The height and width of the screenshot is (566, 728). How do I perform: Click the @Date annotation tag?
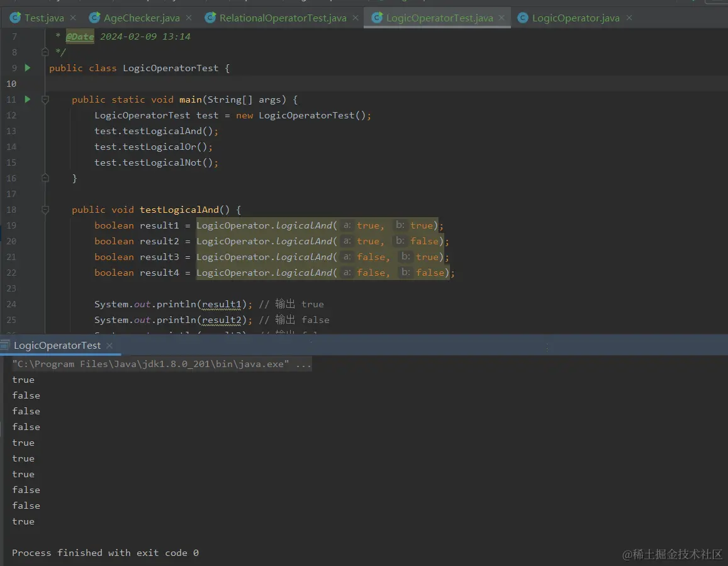point(80,37)
